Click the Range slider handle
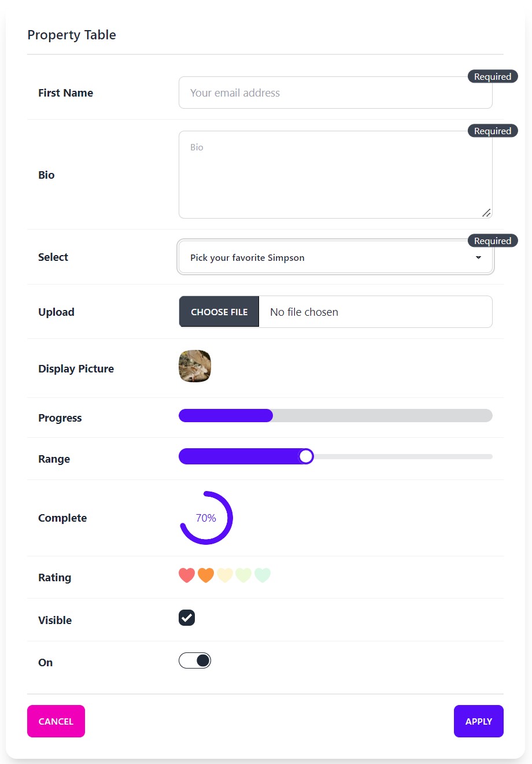The width and height of the screenshot is (532, 764). pyautogui.click(x=306, y=457)
